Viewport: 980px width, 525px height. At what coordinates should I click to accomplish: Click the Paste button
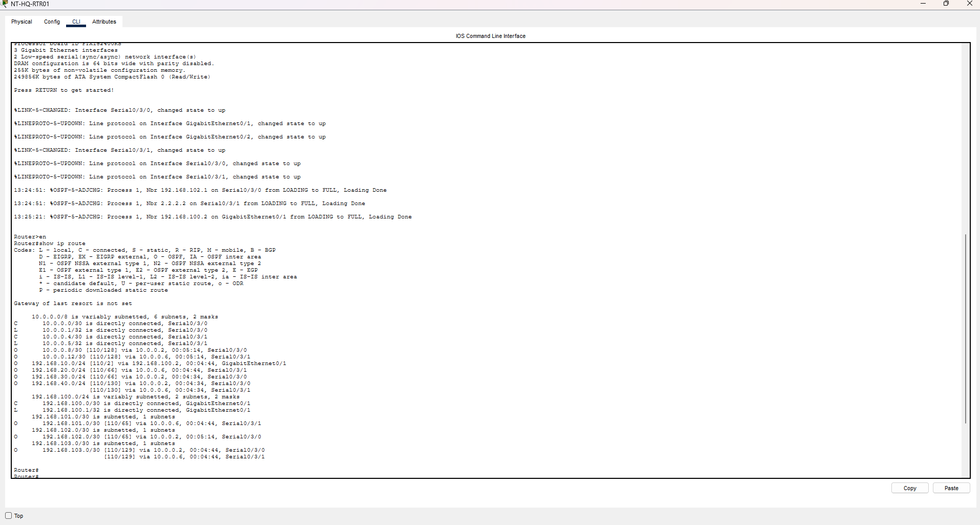pyautogui.click(x=951, y=488)
